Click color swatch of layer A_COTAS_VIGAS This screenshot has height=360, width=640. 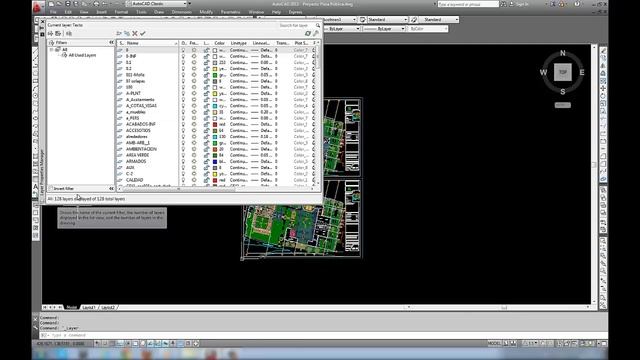click(215, 106)
